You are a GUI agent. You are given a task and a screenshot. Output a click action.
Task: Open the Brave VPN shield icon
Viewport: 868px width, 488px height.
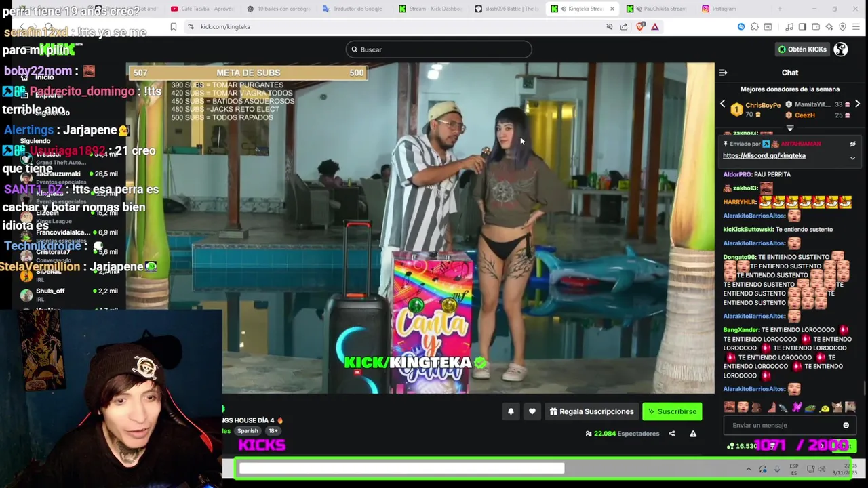(842, 26)
